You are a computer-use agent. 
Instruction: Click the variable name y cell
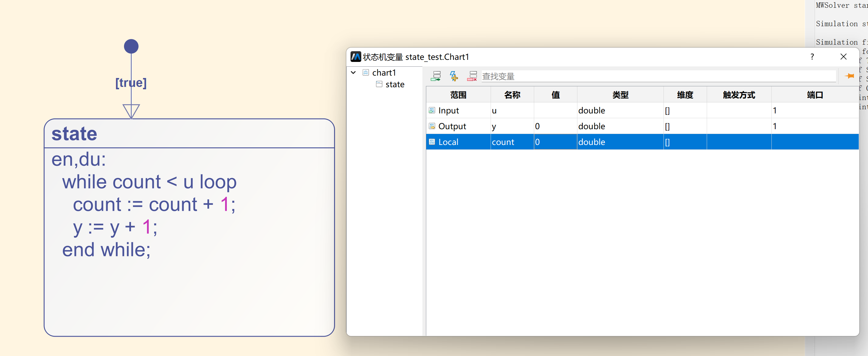click(x=512, y=126)
